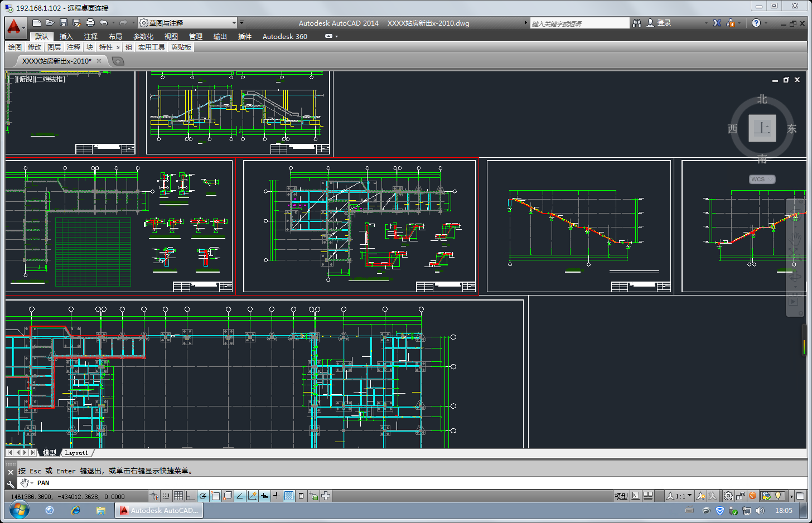This screenshot has width=812, height=523.
Task: Click the 上 face of the ViewCube
Action: (762, 128)
